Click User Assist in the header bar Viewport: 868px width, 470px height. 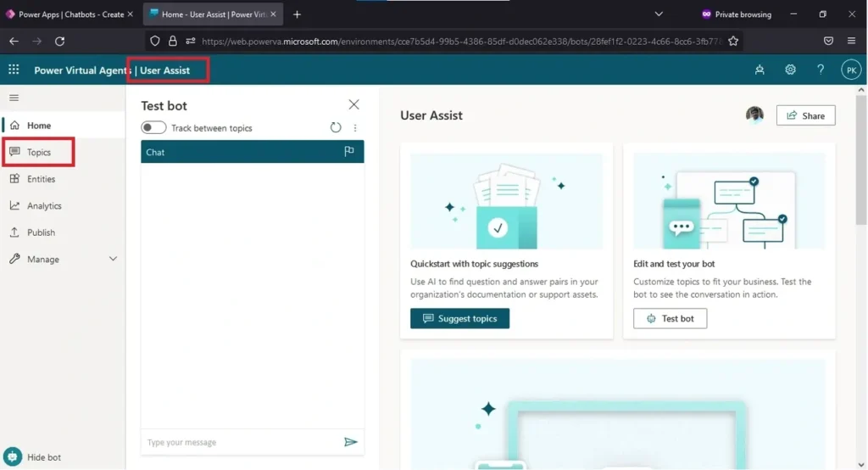coord(165,70)
